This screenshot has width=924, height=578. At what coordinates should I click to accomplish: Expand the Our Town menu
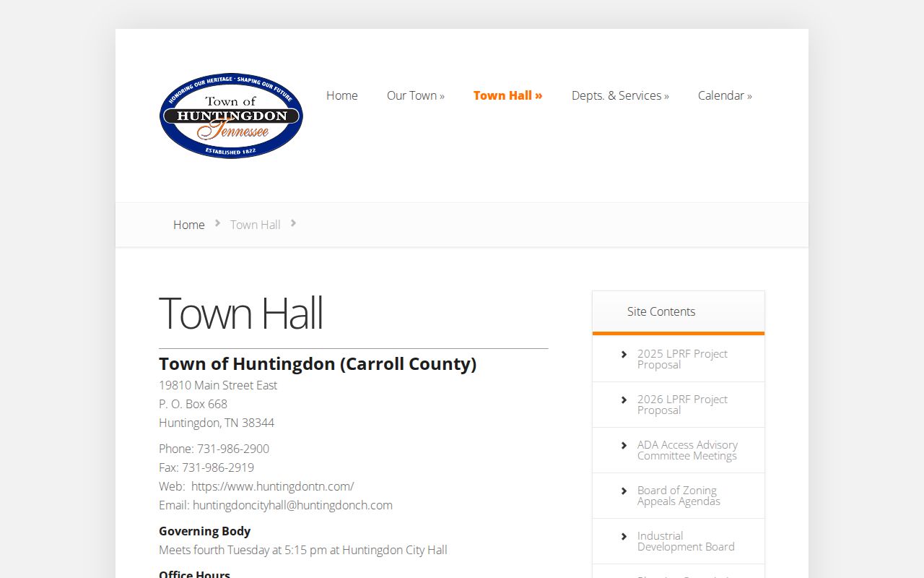[x=416, y=95]
